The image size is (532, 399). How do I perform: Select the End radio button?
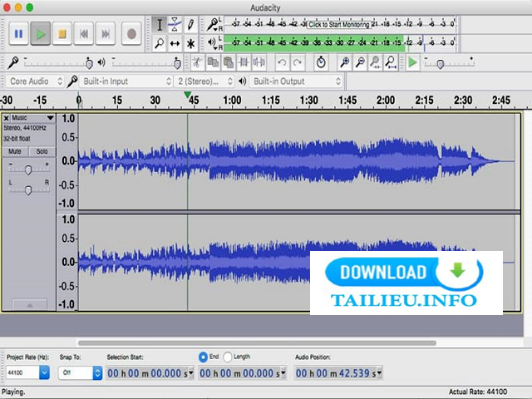point(203,357)
